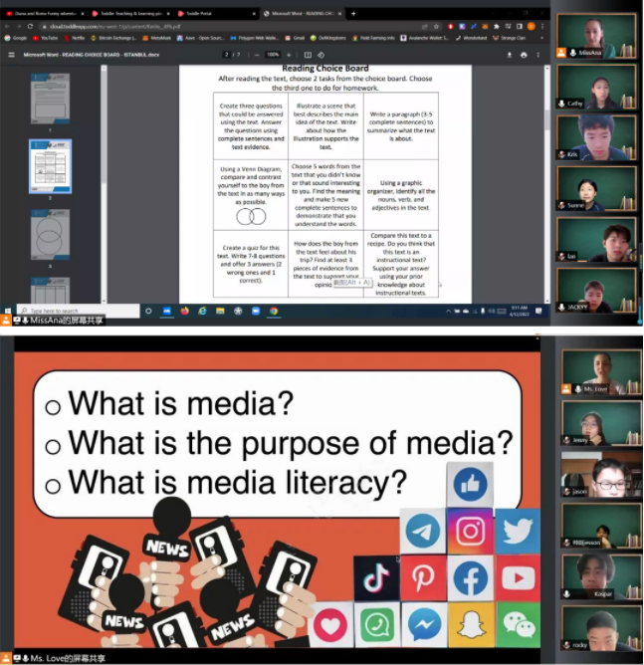Click the TikTok icon on the slide
Viewport: 644px width, 665px height.
(x=376, y=578)
